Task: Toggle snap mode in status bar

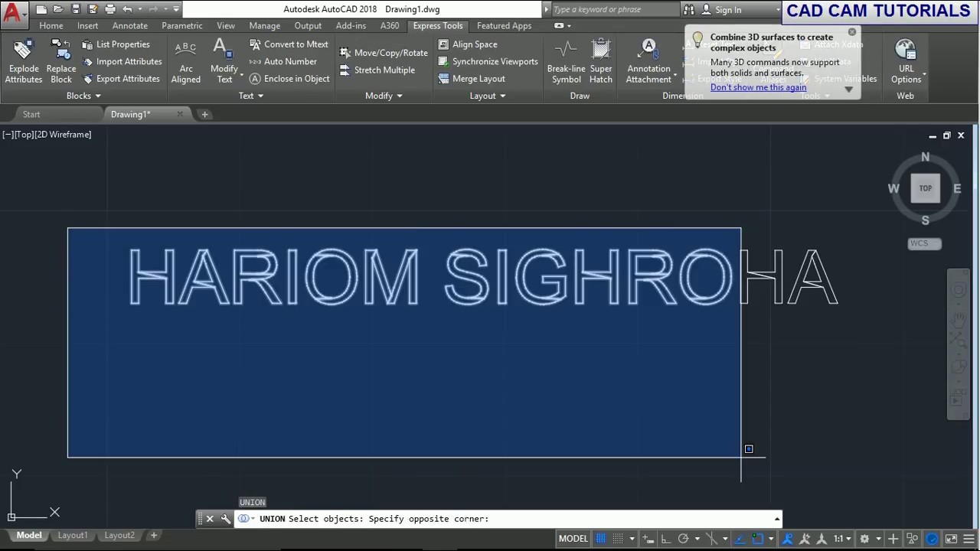Action: click(618, 539)
